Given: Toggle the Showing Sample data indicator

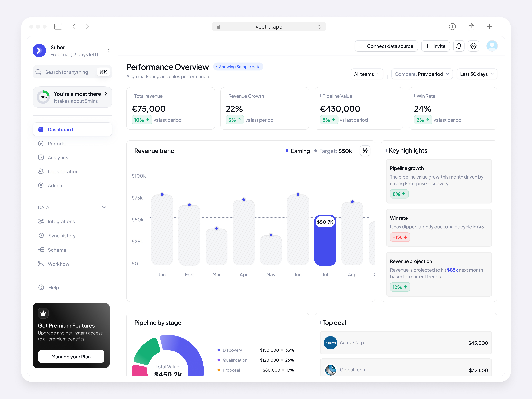Looking at the screenshot, I should pos(238,66).
